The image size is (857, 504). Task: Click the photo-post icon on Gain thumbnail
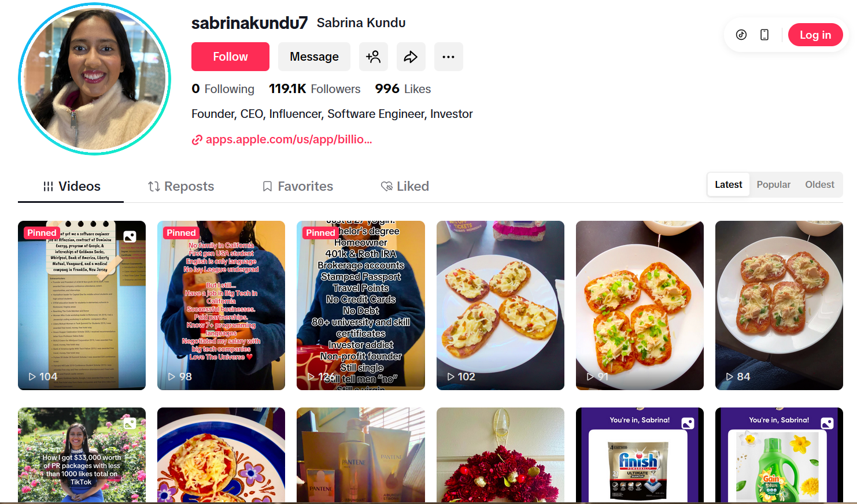tap(827, 423)
